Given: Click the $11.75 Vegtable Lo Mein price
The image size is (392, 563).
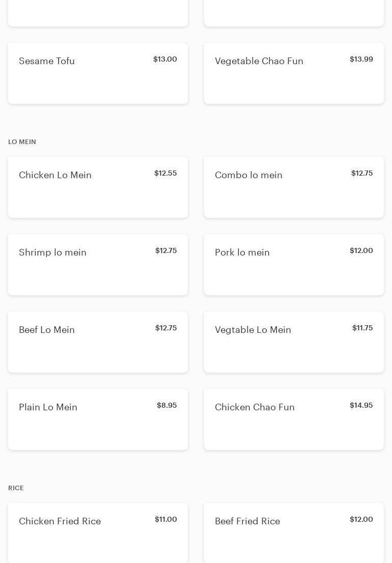Looking at the screenshot, I should click(x=362, y=328).
